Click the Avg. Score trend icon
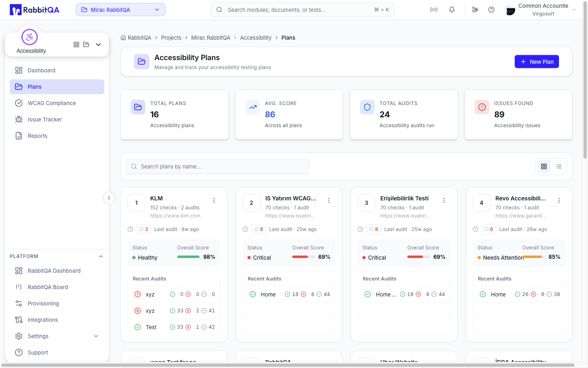 pyautogui.click(x=253, y=107)
